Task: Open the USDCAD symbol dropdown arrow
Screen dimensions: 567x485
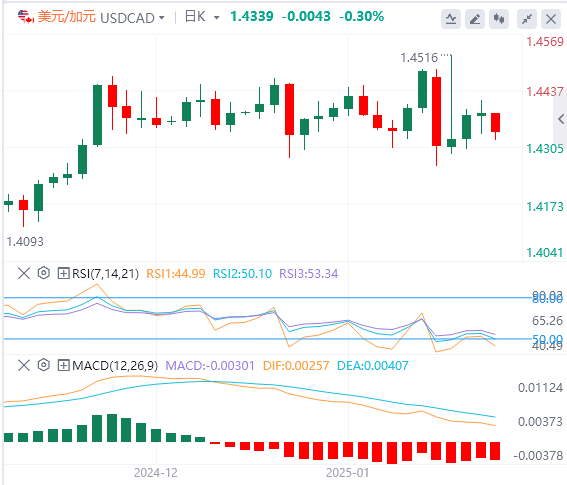Action: 162,18
